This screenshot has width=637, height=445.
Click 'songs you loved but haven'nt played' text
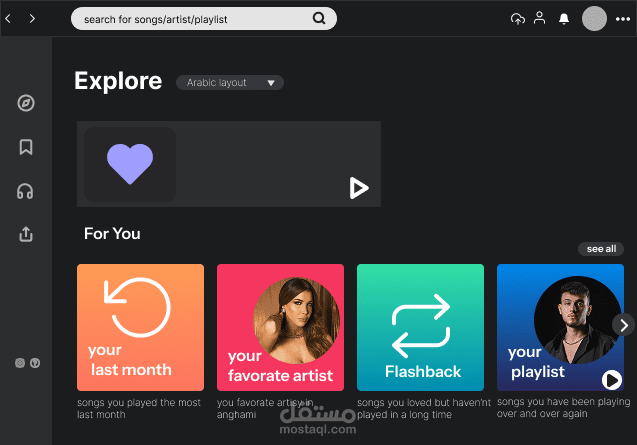pos(424,408)
